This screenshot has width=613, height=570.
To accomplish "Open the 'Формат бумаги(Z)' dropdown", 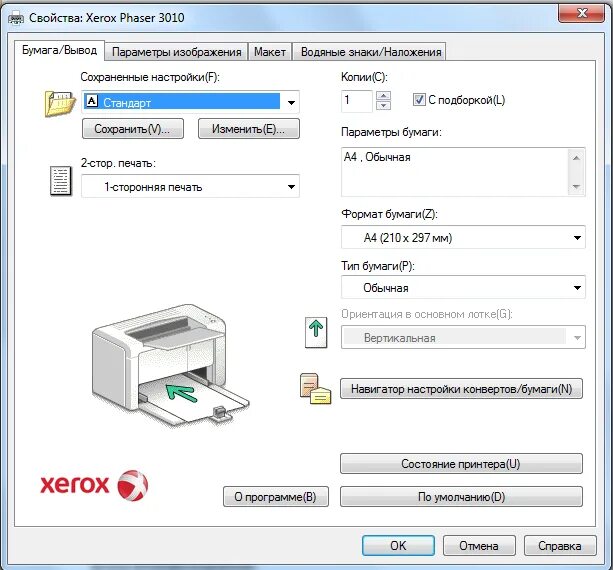I will click(x=463, y=237).
